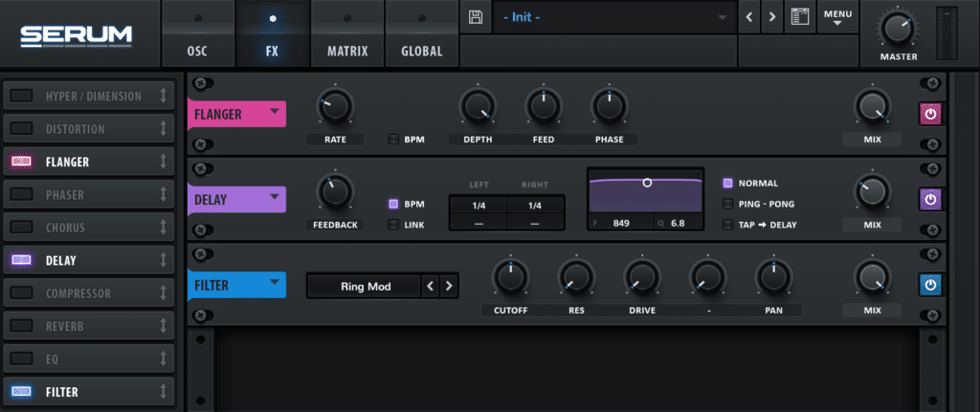This screenshot has width=980, height=412.
Task: Disable the Flanger effect in sidebar
Action: click(23, 162)
